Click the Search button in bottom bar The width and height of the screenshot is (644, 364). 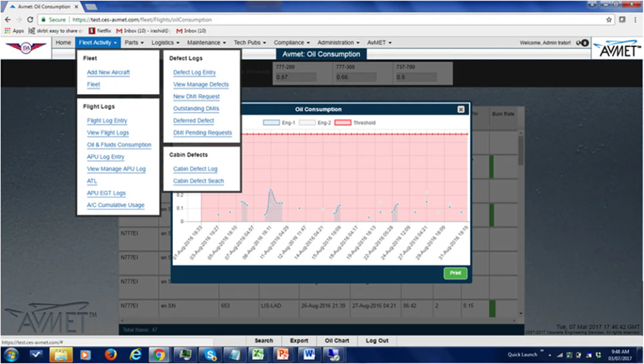(x=264, y=340)
